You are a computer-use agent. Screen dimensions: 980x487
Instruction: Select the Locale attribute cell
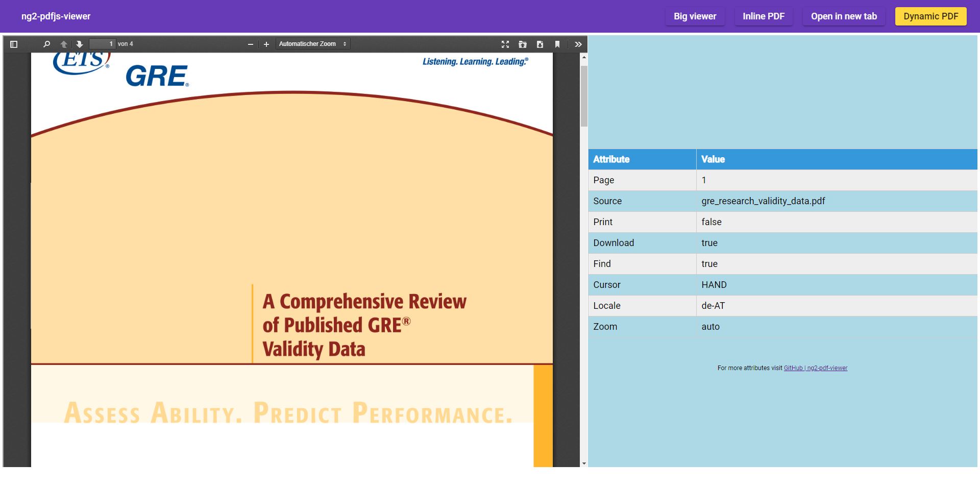tap(642, 306)
